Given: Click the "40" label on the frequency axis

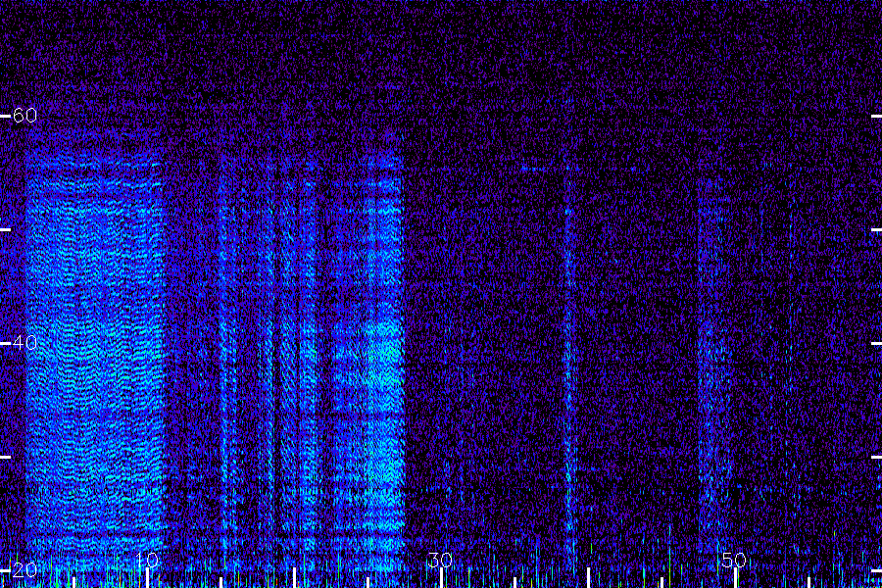Looking at the screenshot, I should click(24, 343).
